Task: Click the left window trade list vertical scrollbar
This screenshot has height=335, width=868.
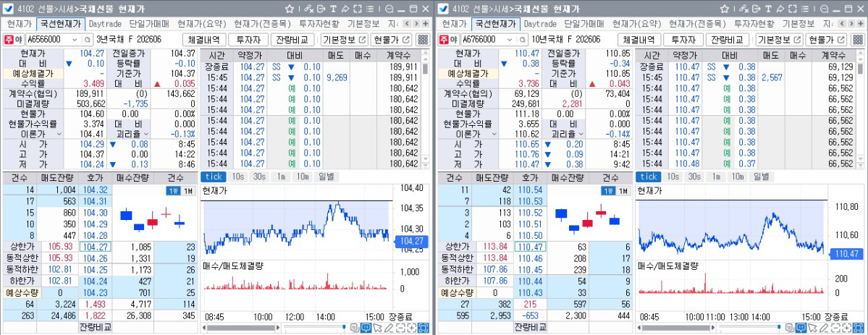Action: [x=425, y=109]
